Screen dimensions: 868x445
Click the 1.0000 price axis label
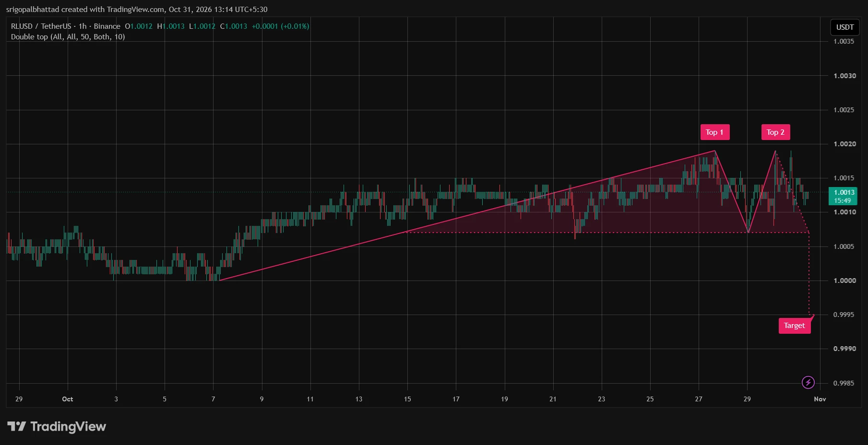pyautogui.click(x=844, y=281)
